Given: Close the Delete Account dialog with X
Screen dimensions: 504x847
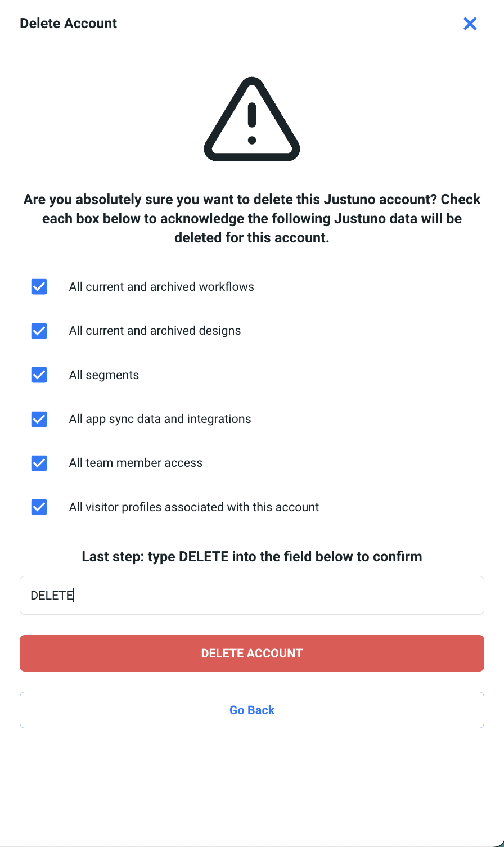Looking at the screenshot, I should pos(470,24).
